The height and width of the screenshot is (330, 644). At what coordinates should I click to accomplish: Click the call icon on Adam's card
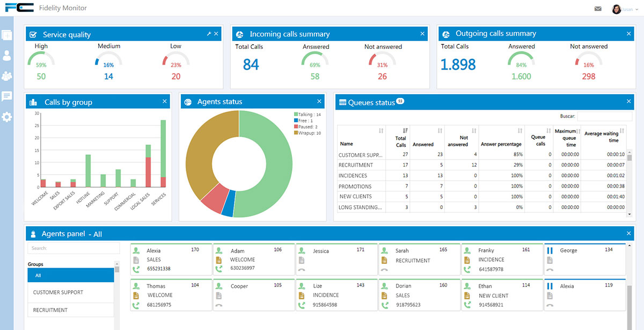tap(218, 269)
